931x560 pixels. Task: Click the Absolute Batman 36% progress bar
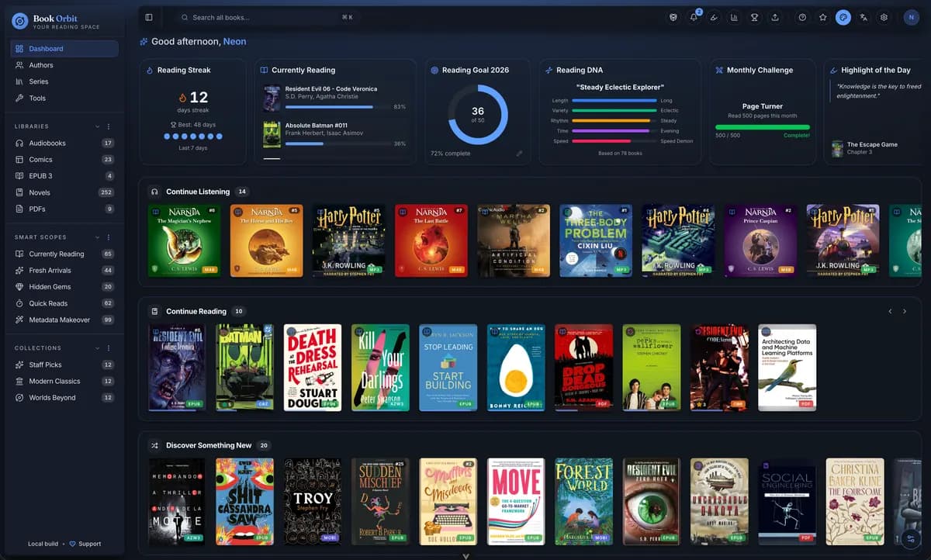tap(337, 143)
